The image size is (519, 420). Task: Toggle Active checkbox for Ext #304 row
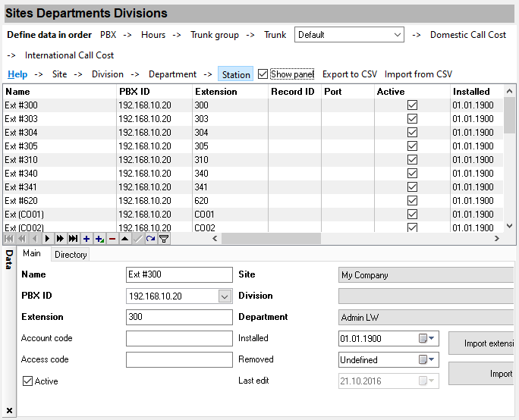click(412, 132)
